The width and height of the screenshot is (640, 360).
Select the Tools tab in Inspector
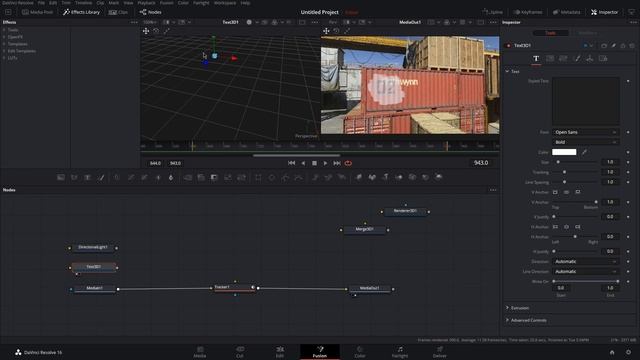[551, 33]
